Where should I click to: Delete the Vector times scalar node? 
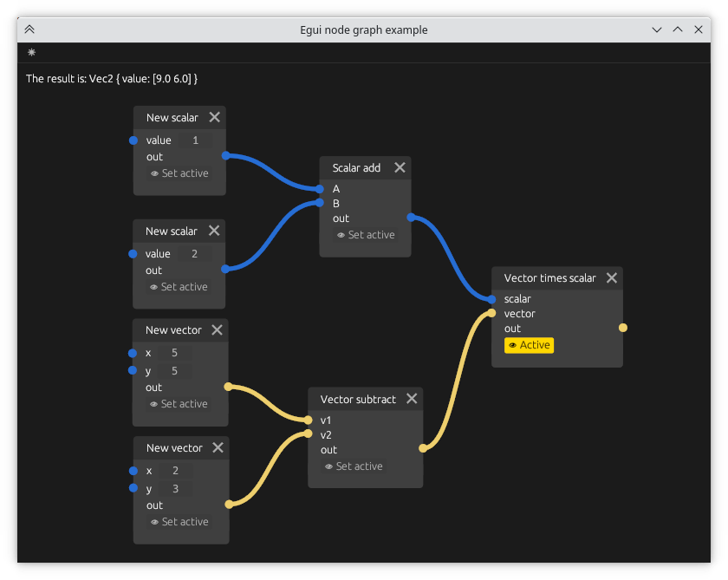pyautogui.click(x=612, y=278)
